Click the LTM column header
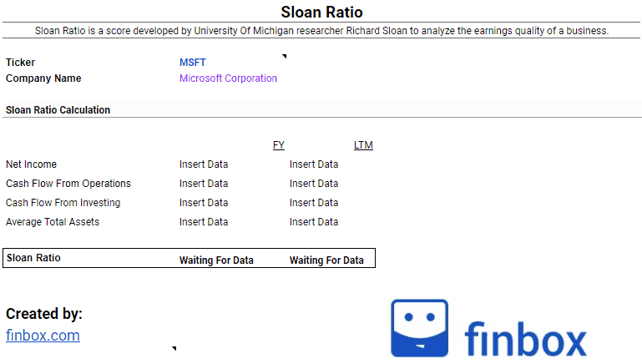Screen dimensions: 642x364 [x=363, y=145]
